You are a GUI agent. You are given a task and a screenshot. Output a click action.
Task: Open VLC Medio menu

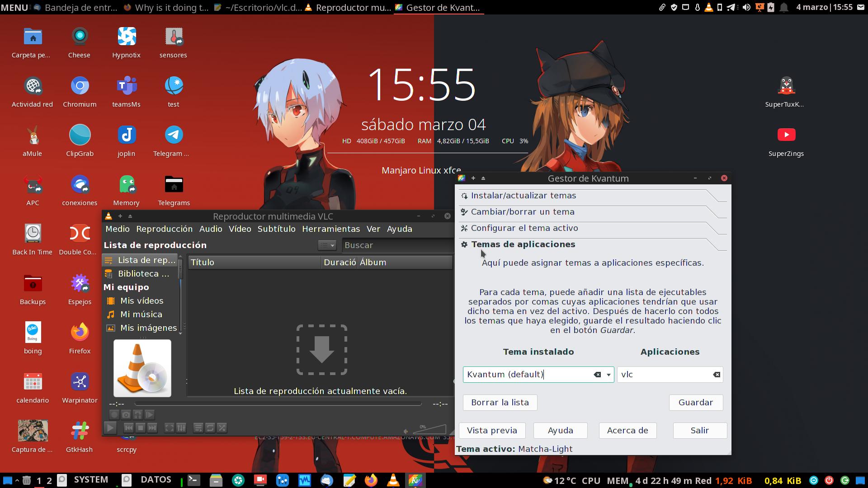tap(118, 229)
